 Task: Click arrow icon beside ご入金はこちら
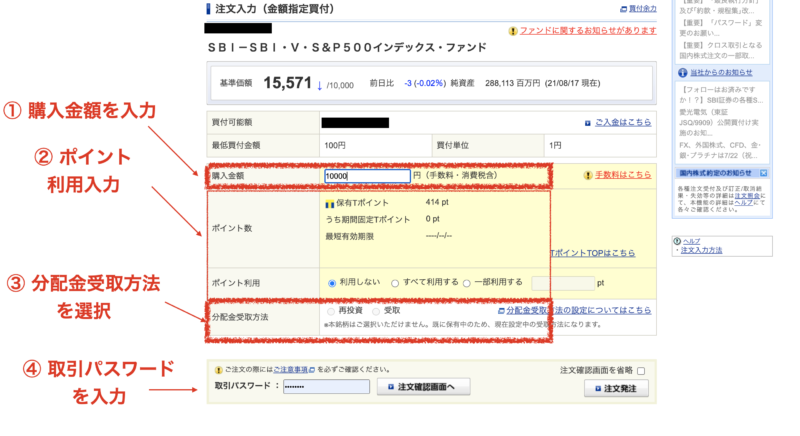pyautogui.click(x=588, y=123)
